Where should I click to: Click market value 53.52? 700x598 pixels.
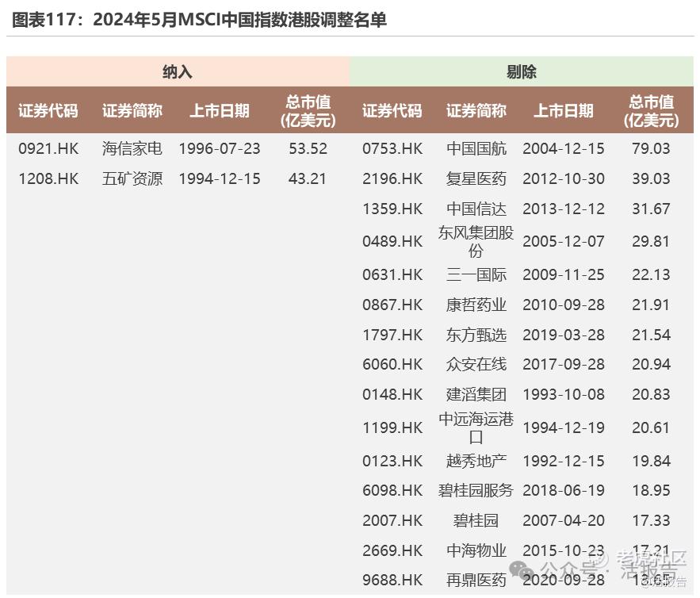308,148
